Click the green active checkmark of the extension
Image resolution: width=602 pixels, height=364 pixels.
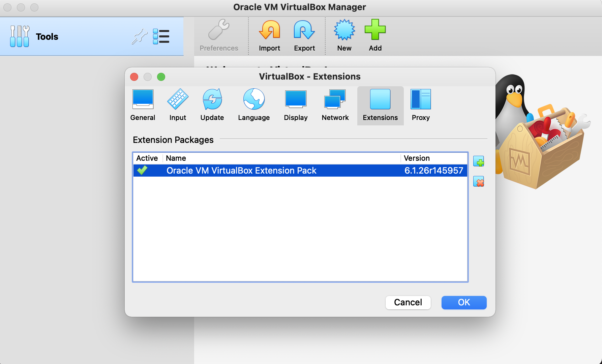[142, 170]
